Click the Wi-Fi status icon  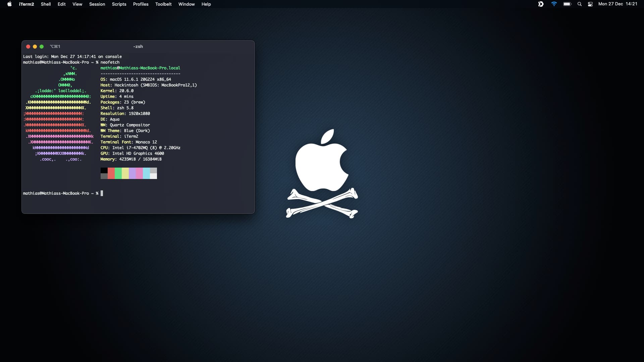554,4
